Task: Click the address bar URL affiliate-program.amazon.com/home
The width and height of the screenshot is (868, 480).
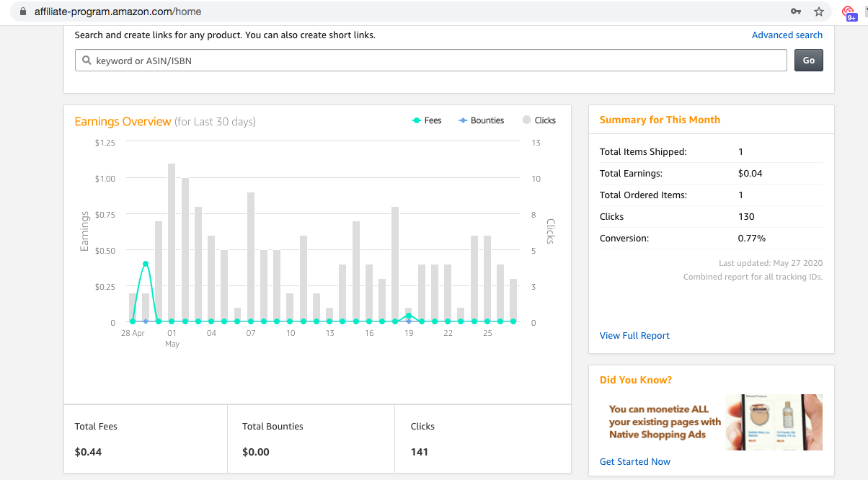Action: (x=118, y=12)
